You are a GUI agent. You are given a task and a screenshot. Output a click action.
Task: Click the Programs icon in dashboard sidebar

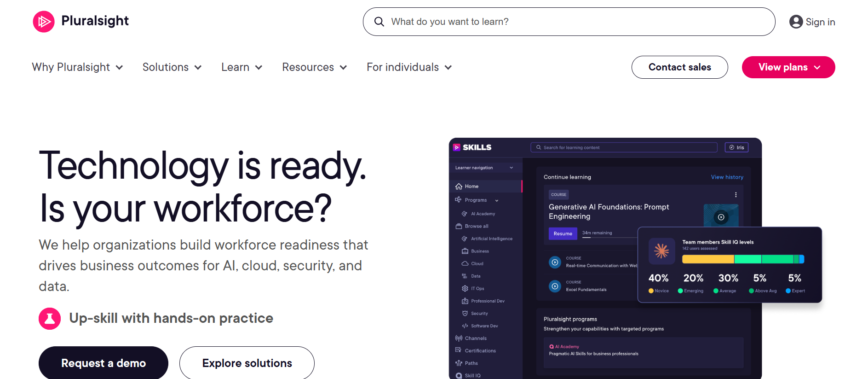[458, 200]
